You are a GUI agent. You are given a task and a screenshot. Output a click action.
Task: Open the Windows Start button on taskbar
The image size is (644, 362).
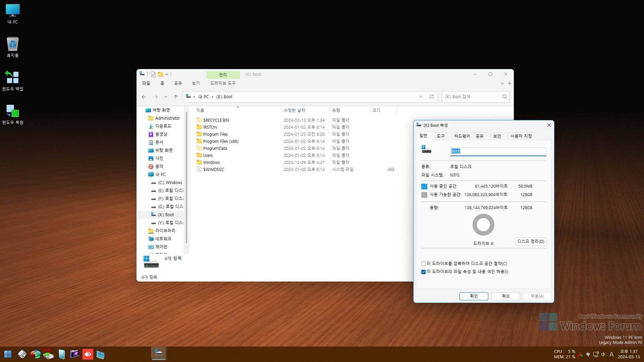point(8,354)
